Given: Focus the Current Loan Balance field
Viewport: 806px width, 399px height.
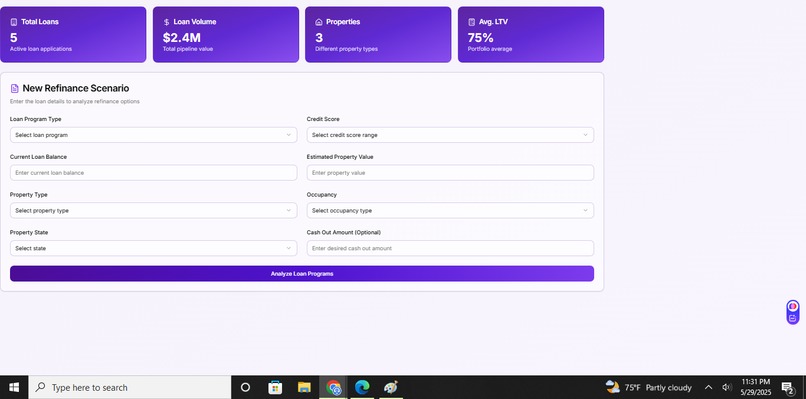Looking at the screenshot, I should click(153, 173).
